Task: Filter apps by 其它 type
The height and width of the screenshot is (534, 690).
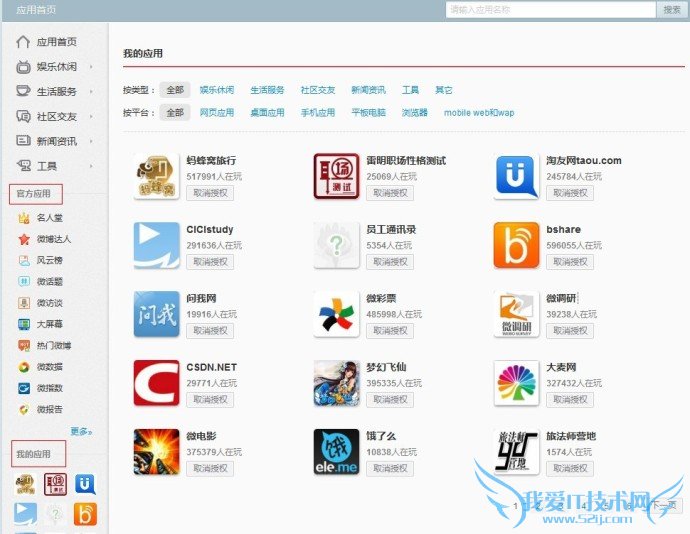Action: (x=444, y=90)
